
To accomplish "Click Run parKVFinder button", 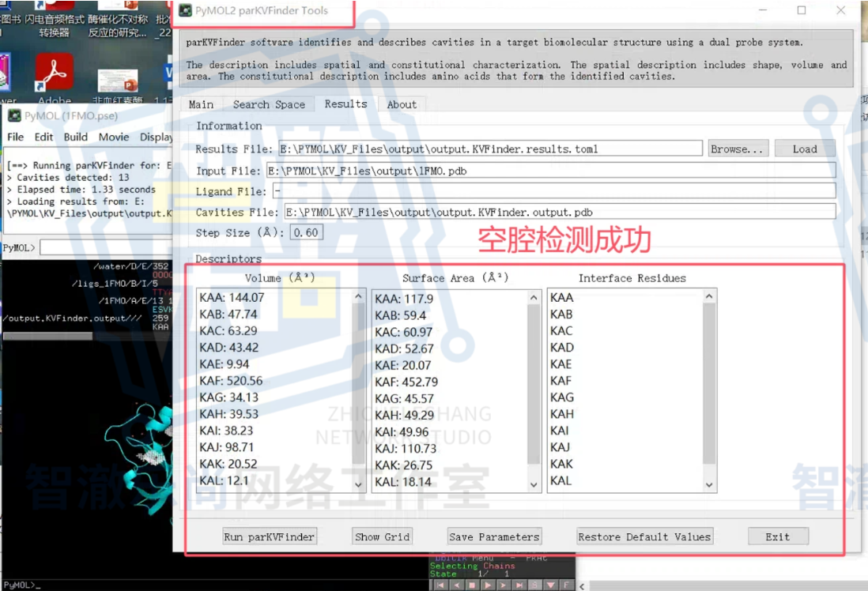I will (269, 536).
